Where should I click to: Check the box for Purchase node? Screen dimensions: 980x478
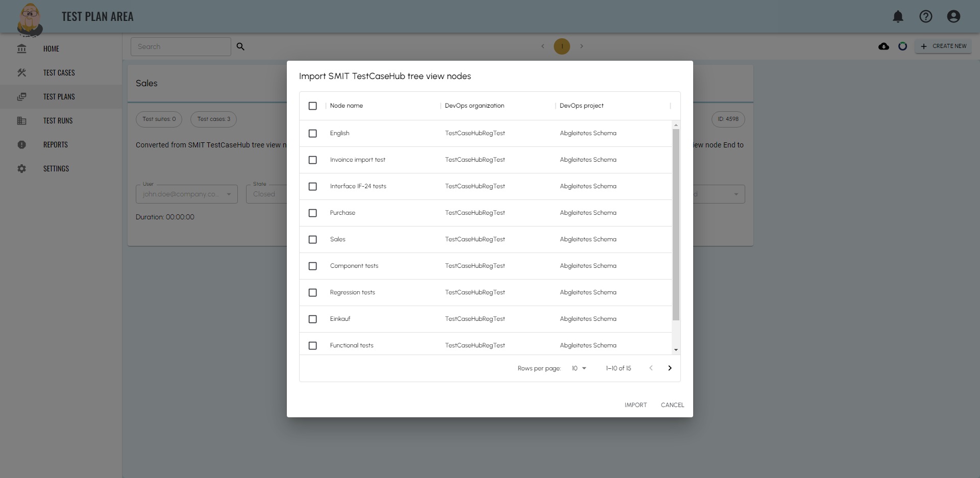(313, 213)
